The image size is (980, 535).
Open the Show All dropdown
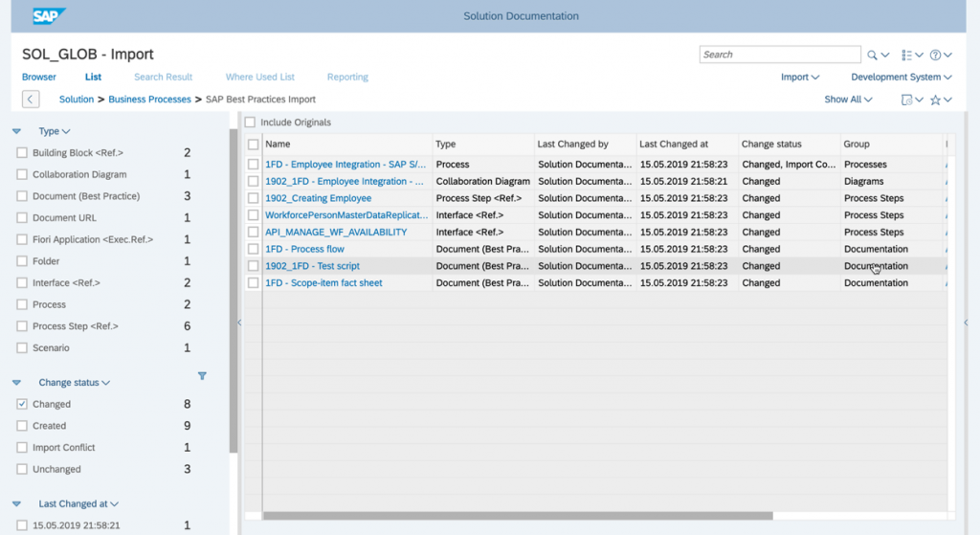point(848,100)
